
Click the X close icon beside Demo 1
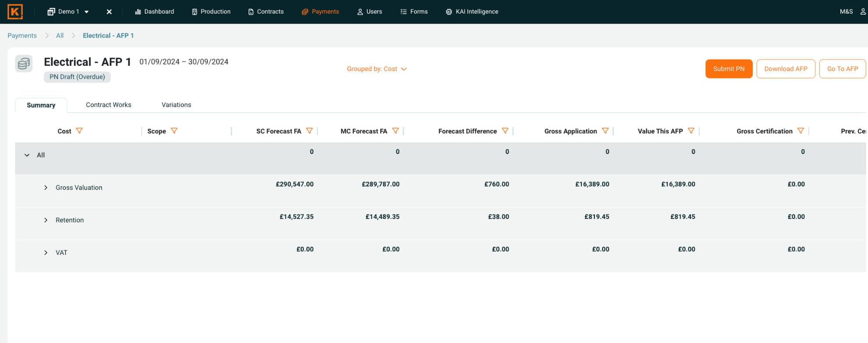[109, 12]
